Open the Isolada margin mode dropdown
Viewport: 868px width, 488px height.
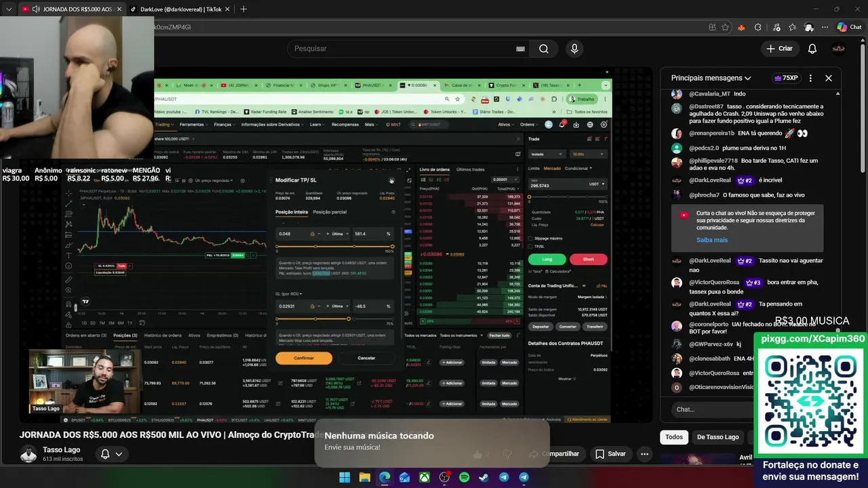547,154
